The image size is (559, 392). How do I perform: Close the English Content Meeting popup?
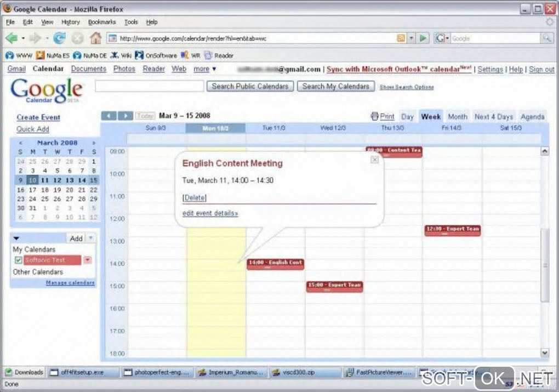pos(374,160)
